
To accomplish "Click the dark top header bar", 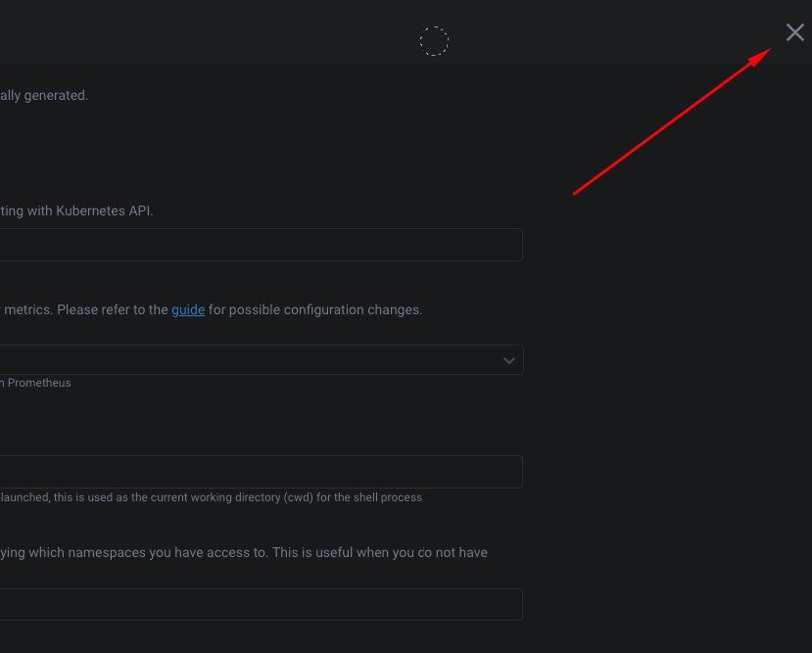I will (245, 31).
